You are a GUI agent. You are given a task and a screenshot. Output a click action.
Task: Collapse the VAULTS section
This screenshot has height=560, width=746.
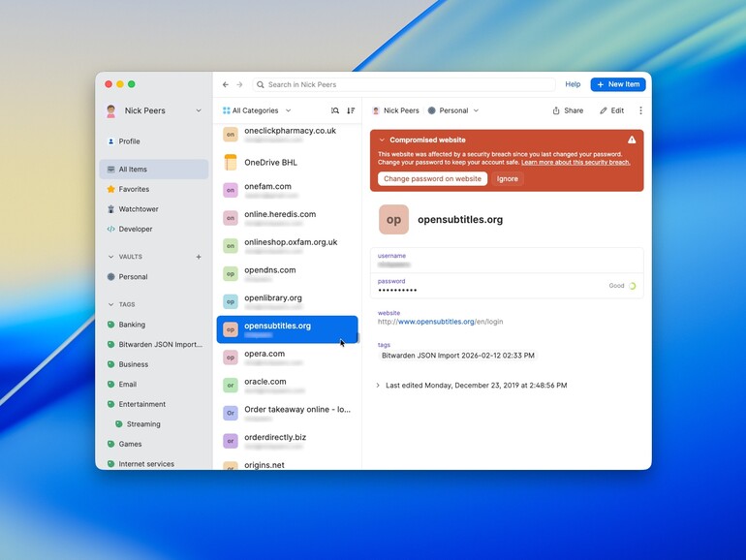[x=110, y=257]
